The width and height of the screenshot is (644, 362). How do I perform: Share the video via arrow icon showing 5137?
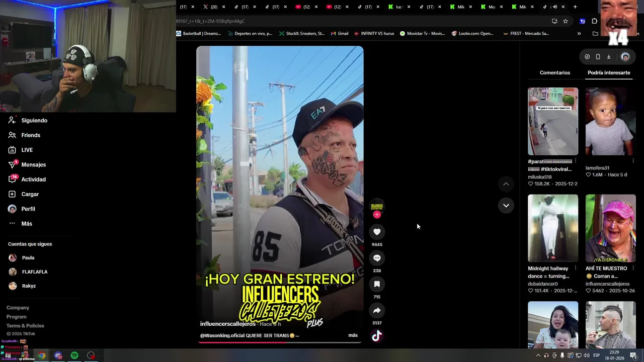pyautogui.click(x=377, y=310)
